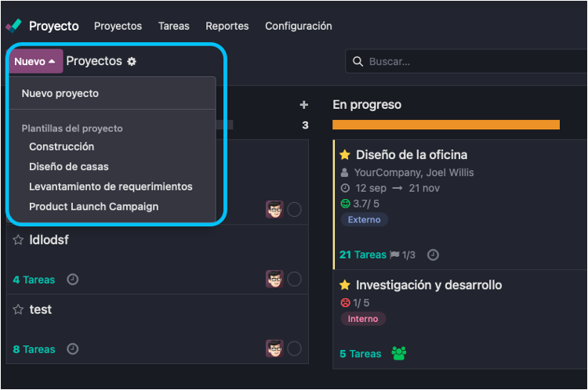Open Reportes menu in top bar
This screenshot has width=588, height=390.
click(227, 26)
